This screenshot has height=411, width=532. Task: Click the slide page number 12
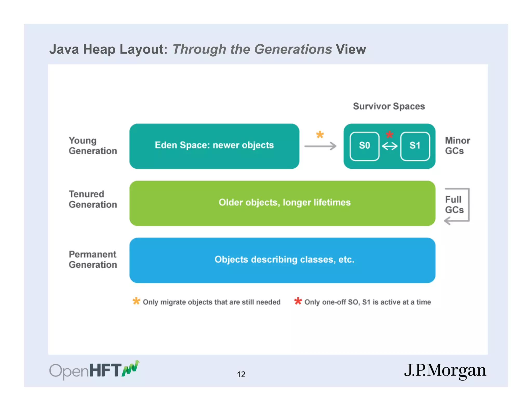point(241,374)
